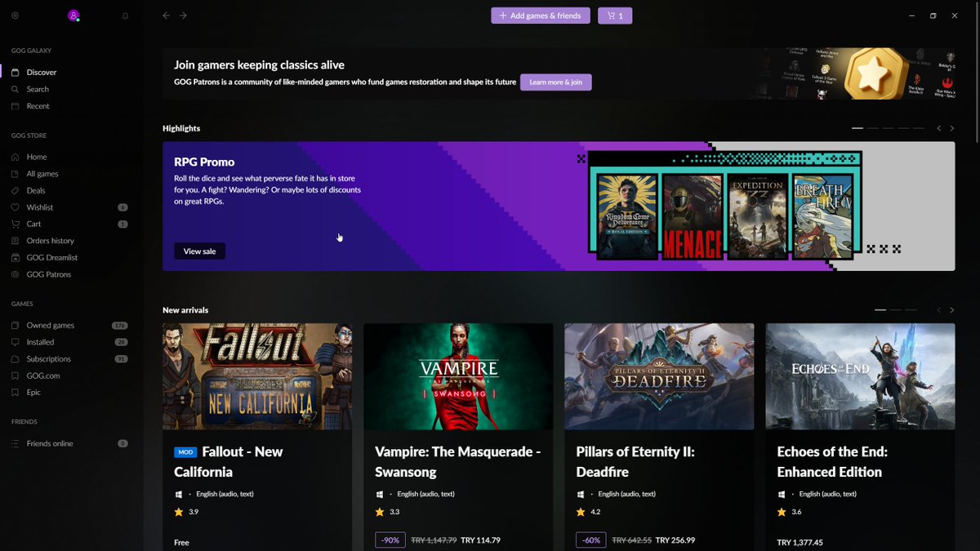Open the user profile avatar

[x=73, y=16]
